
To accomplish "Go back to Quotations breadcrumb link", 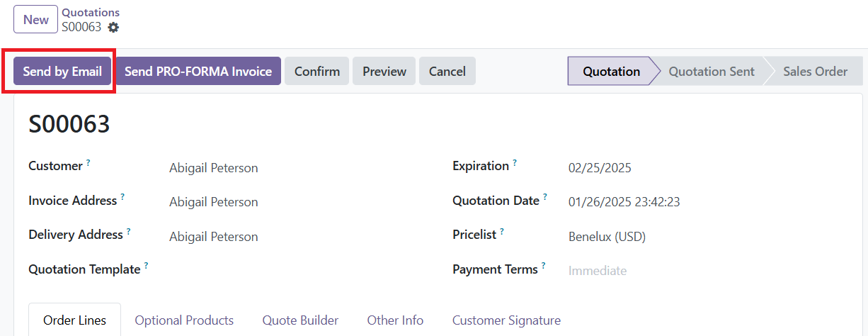I will coord(91,13).
